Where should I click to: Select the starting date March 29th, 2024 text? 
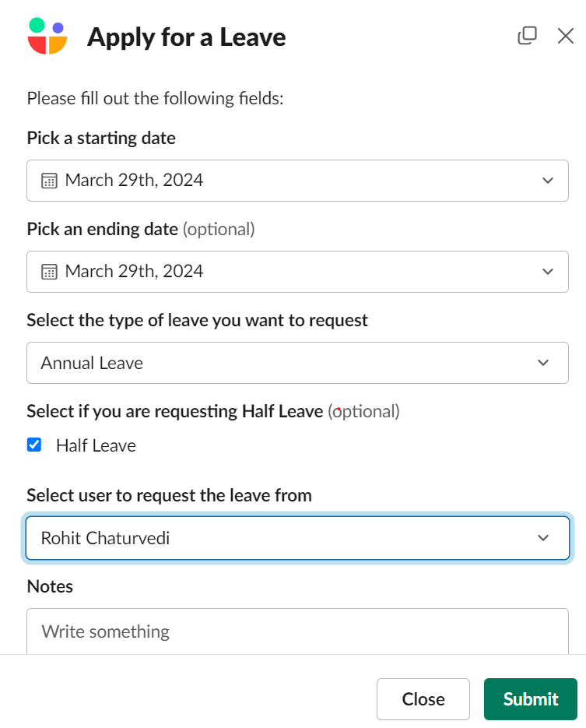(x=134, y=180)
